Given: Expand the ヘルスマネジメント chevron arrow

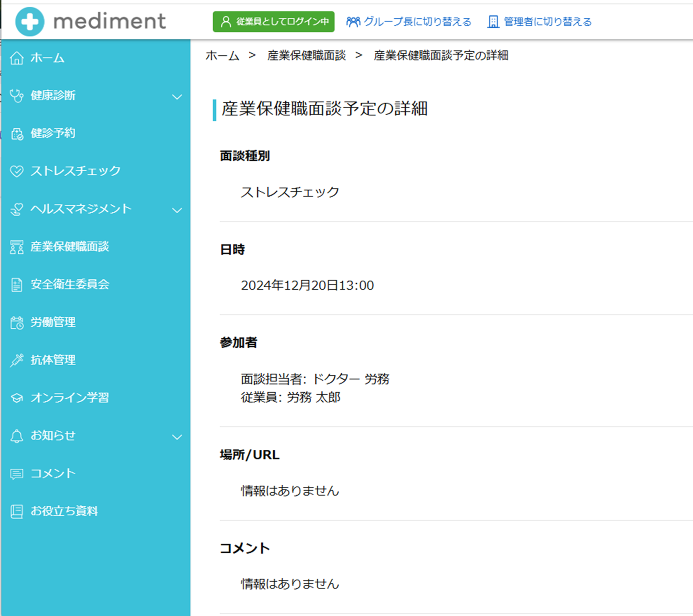Looking at the screenshot, I should [177, 210].
